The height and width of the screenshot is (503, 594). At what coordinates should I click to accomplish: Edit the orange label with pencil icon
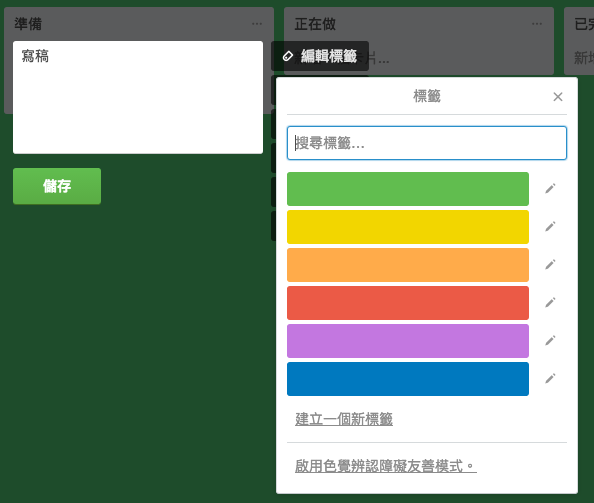coord(550,264)
